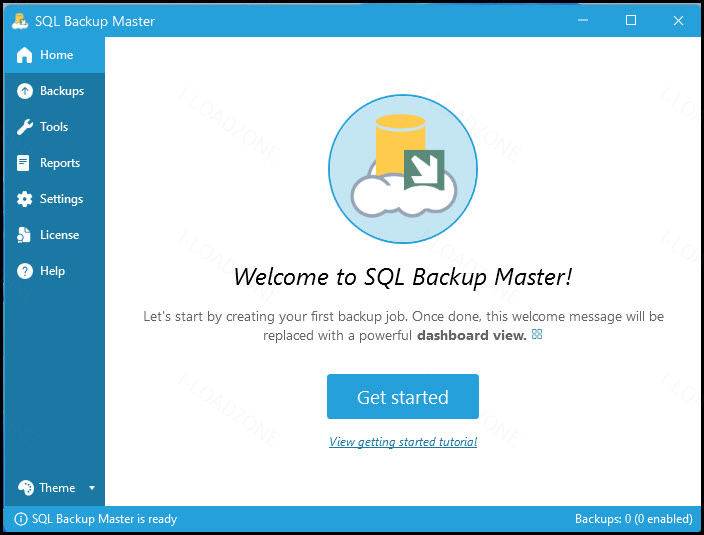The width and height of the screenshot is (704, 535).
Task: Open the Tools section
Action: tap(54, 127)
